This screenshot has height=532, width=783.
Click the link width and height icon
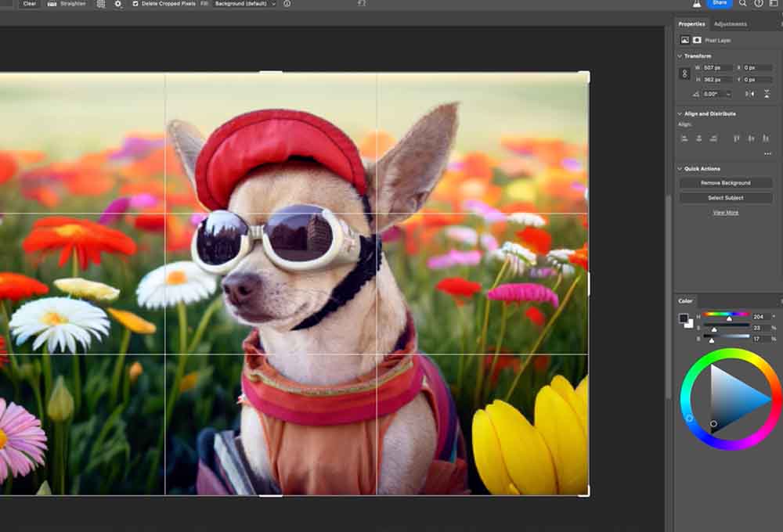[684, 74]
